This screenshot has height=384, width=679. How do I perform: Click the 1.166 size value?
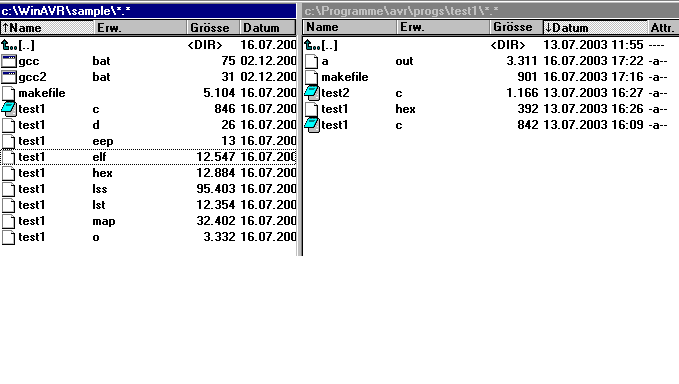click(522, 93)
